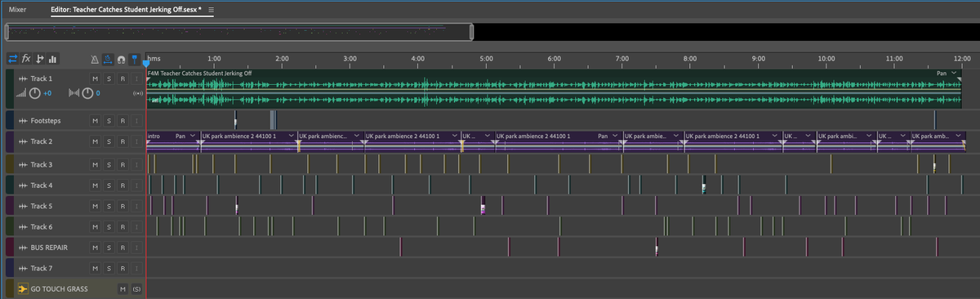The image size is (980, 299).
Task: Arm Track 1 for recording
Action: pyautogui.click(x=122, y=78)
